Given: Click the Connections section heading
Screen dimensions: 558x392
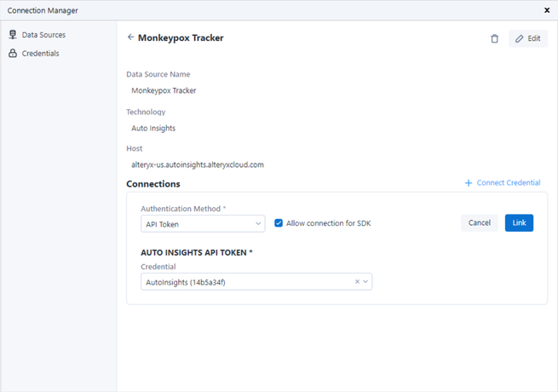Looking at the screenshot, I should coord(153,184).
